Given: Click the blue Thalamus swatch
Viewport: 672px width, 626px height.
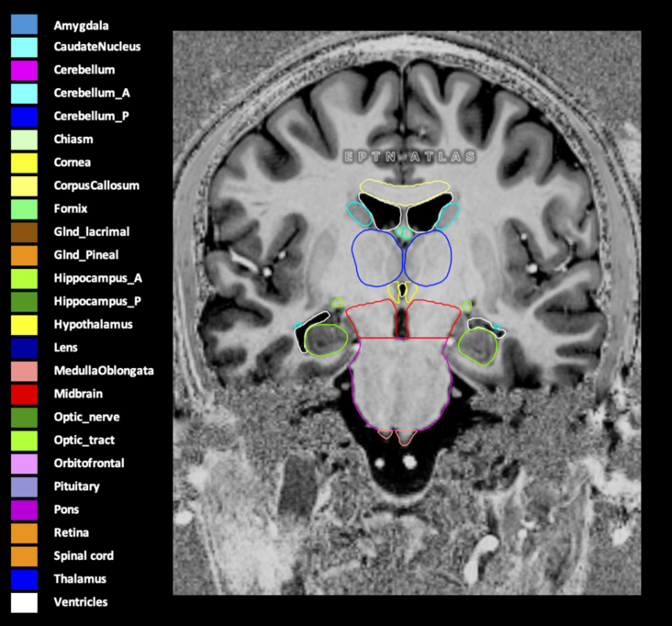Looking at the screenshot, I should [x=24, y=579].
